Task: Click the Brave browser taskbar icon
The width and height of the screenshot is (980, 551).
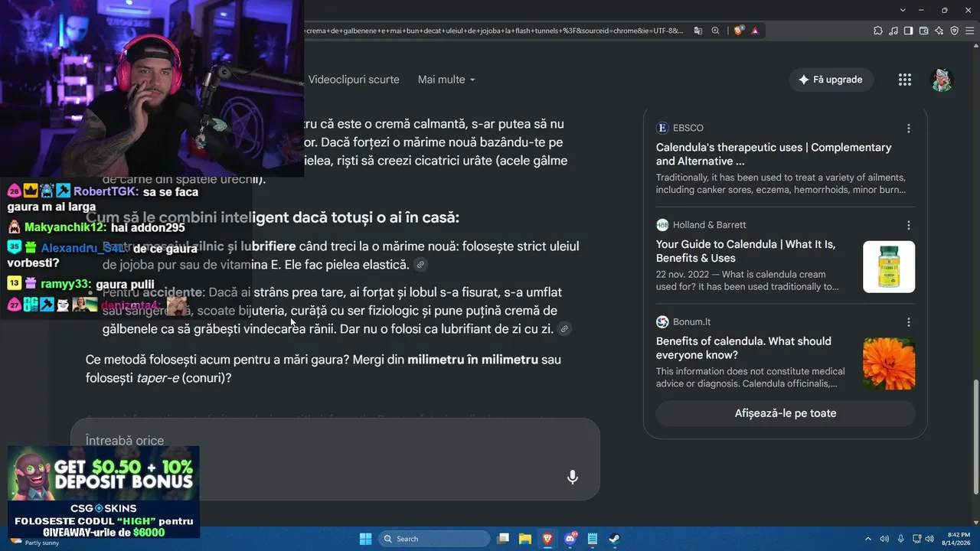Action: pyautogui.click(x=547, y=539)
